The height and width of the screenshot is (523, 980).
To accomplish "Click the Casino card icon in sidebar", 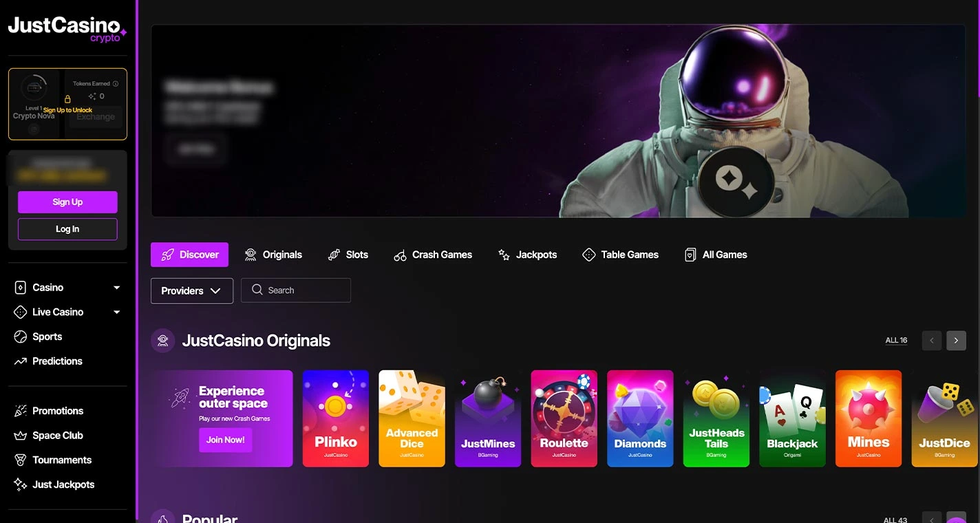I will click(21, 288).
